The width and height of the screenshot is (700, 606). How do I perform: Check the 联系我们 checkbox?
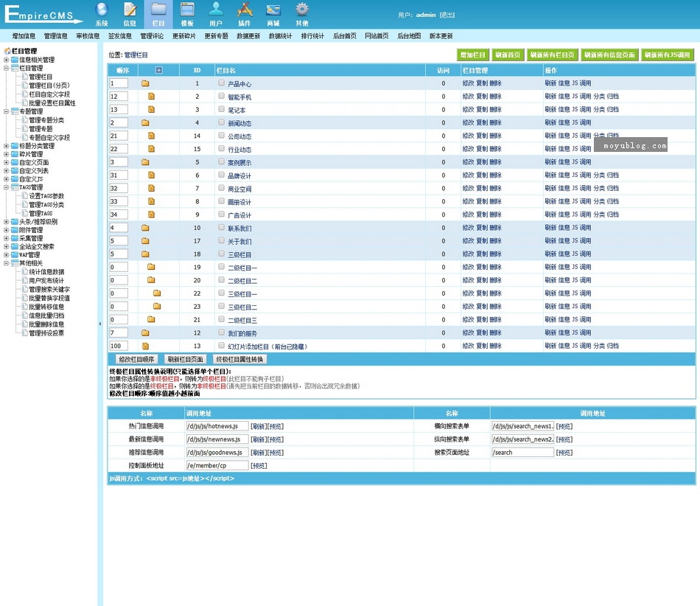tap(222, 227)
